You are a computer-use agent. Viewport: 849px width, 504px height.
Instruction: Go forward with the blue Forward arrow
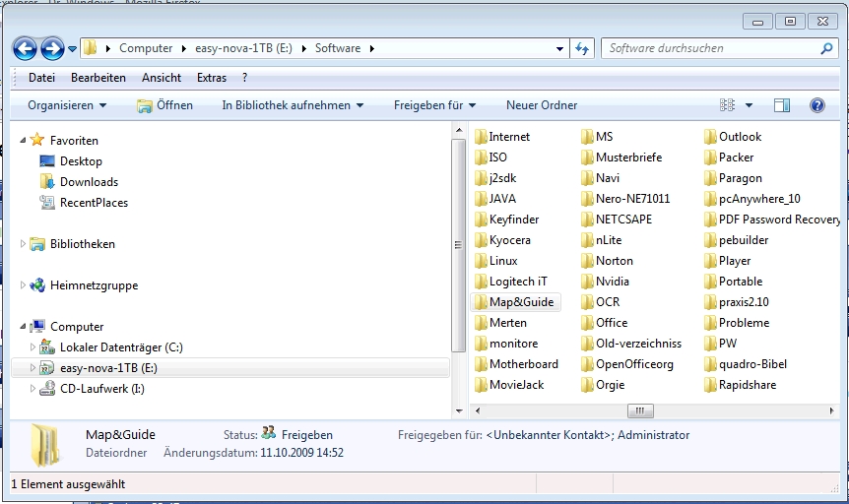click(52, 48)
